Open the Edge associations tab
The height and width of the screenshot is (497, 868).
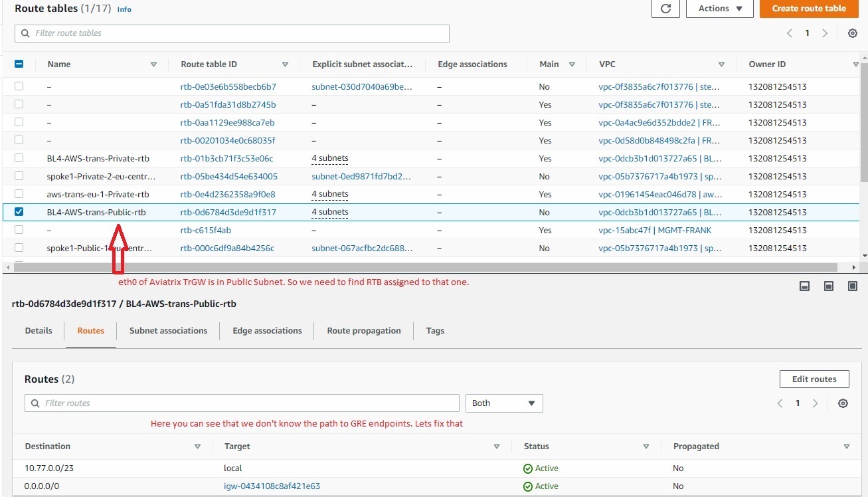coord(267,331)
